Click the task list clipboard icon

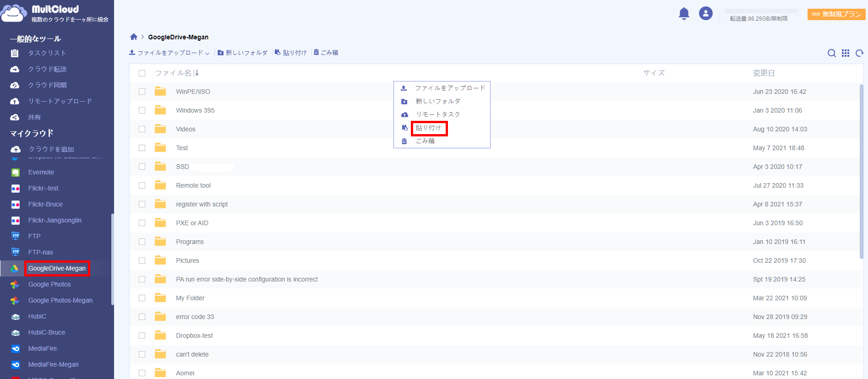[15, 53]
